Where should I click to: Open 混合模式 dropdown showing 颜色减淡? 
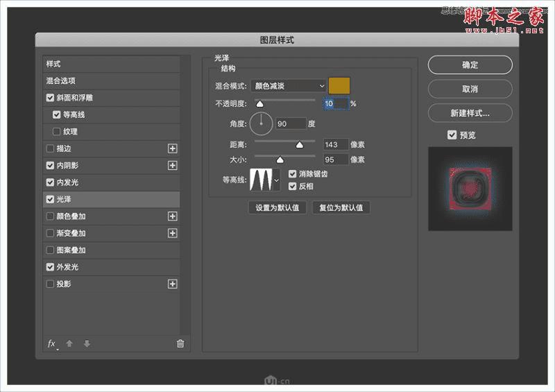(x=289, y=86)
